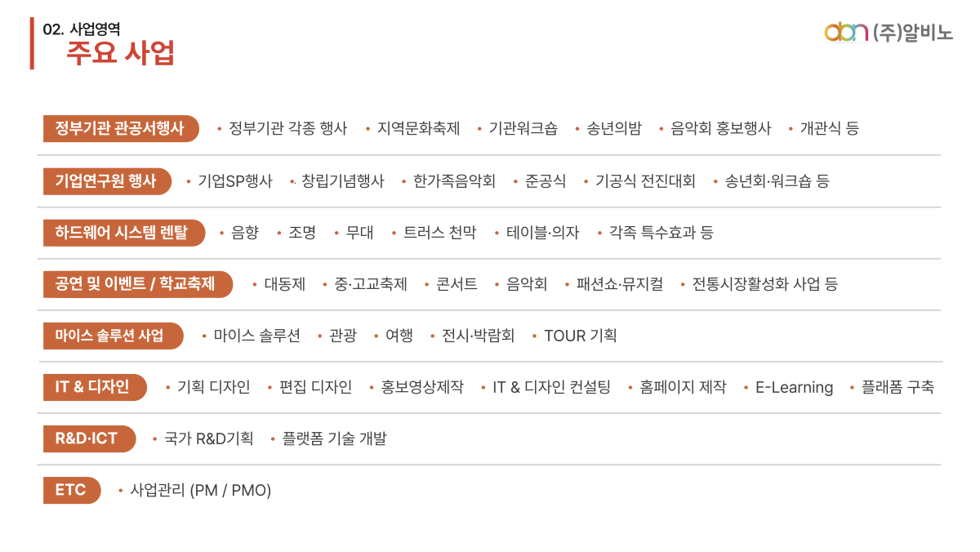Select the 플랫폼 기술 개발 item
Viewport: 980px width, 552px height.
(x=334, y=438)
